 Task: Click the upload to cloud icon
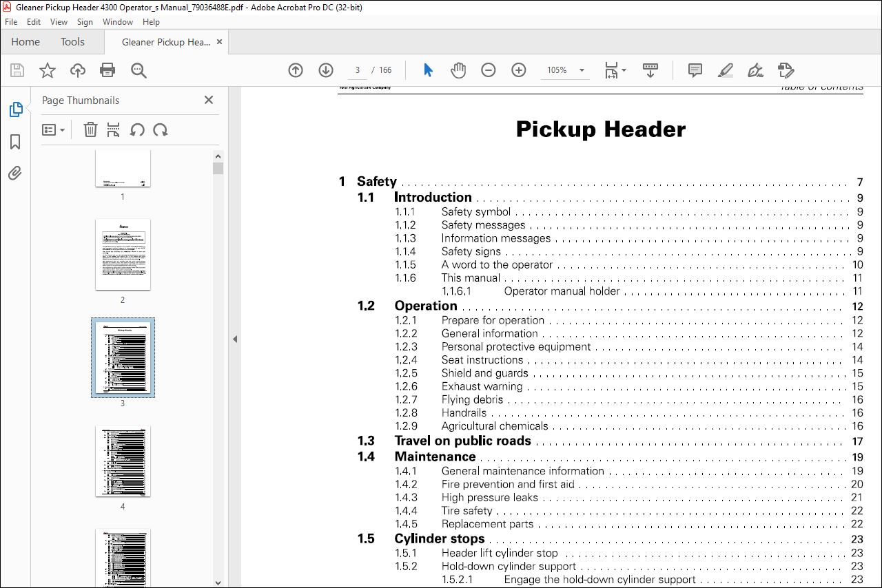78,70
